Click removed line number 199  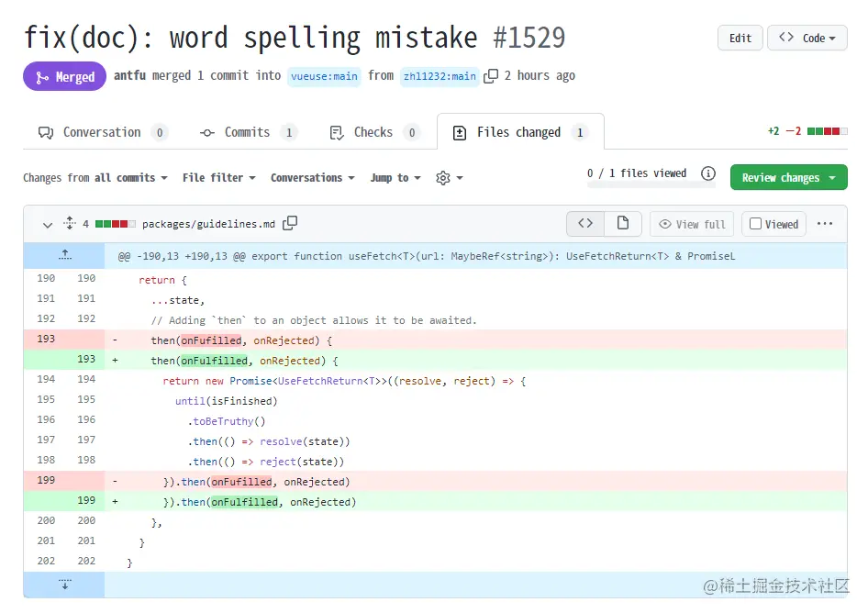[46, 480]
